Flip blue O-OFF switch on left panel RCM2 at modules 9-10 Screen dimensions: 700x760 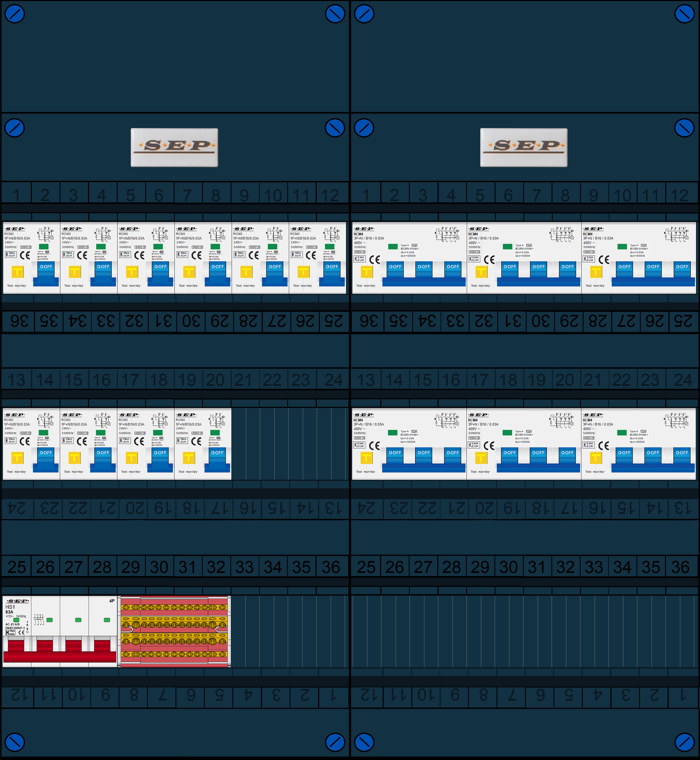pyautogui.click(x=275, y=274)
